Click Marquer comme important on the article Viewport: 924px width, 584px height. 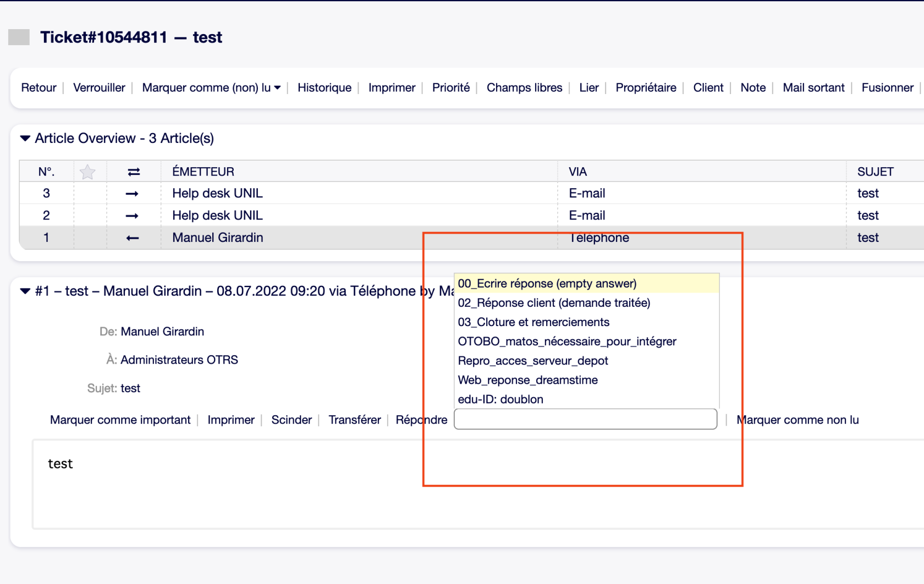click(x=120, y=420)
